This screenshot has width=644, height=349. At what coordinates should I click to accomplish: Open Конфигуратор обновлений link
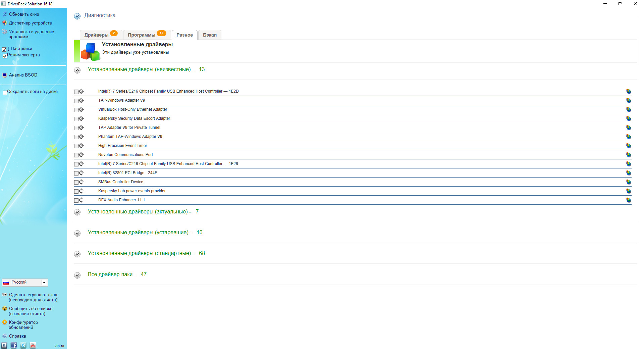(x=23, y=325)
